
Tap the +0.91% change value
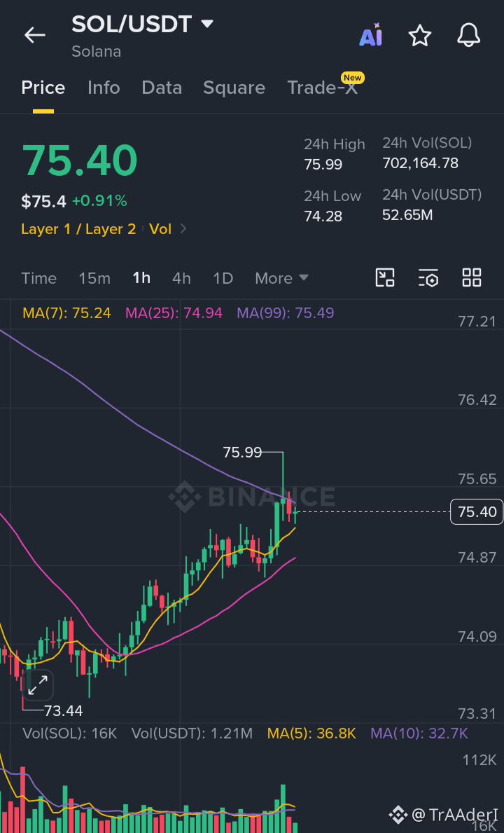point(99,201)
